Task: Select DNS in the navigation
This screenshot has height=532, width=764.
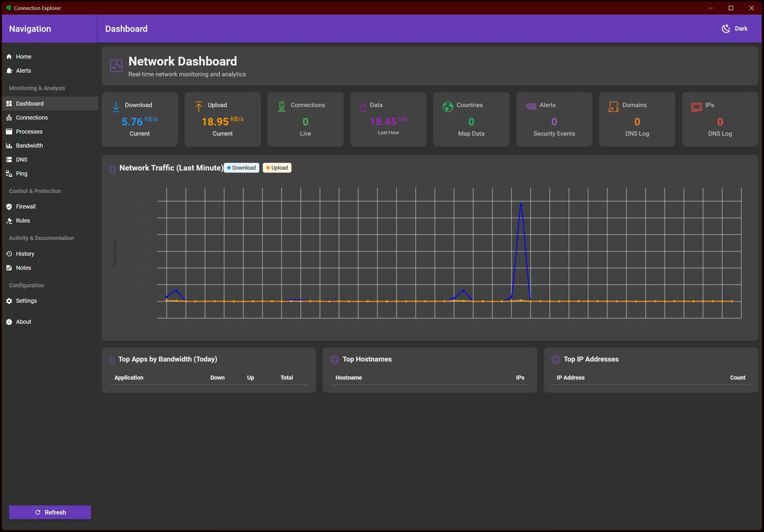Action: click(x=22, y=160)
